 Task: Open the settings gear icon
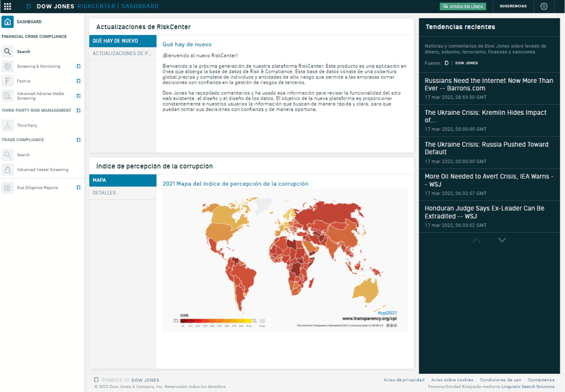pyautogui.click(x=544, y=6)
